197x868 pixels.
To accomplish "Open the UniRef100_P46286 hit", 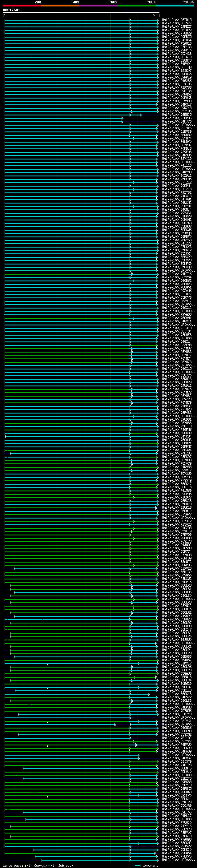I will (177, 81).
